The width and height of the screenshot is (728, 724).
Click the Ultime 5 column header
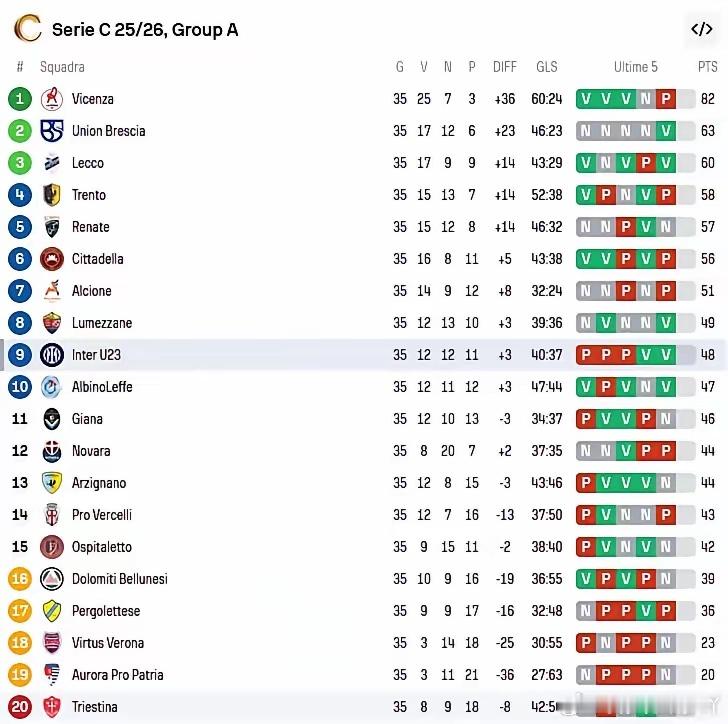pos(635,67)
